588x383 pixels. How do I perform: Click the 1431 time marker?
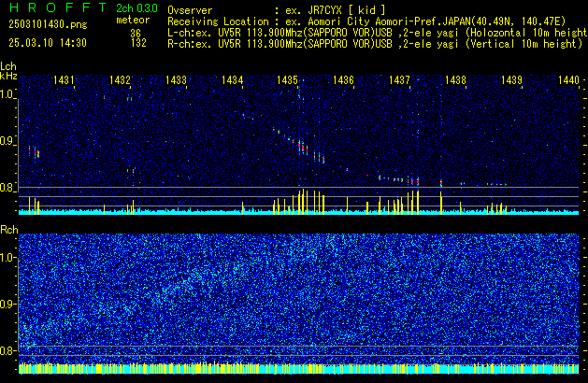point(64,80)
